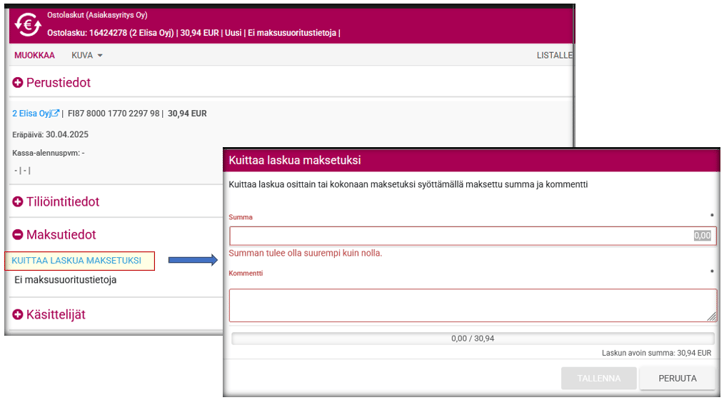This screenshot has height=400, width=724.
Task: Open external link icon next to Elisa Oyj
Action: click(56, 114)
